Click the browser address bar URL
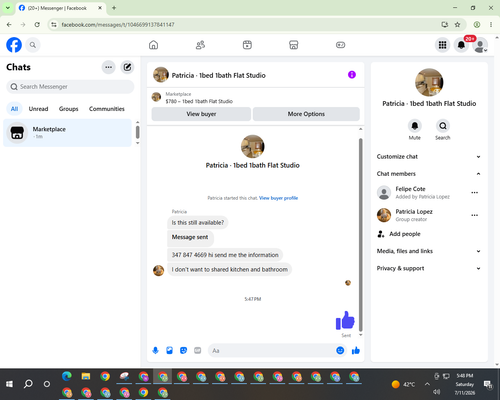 pyautogui.click(x=118, y=25)
